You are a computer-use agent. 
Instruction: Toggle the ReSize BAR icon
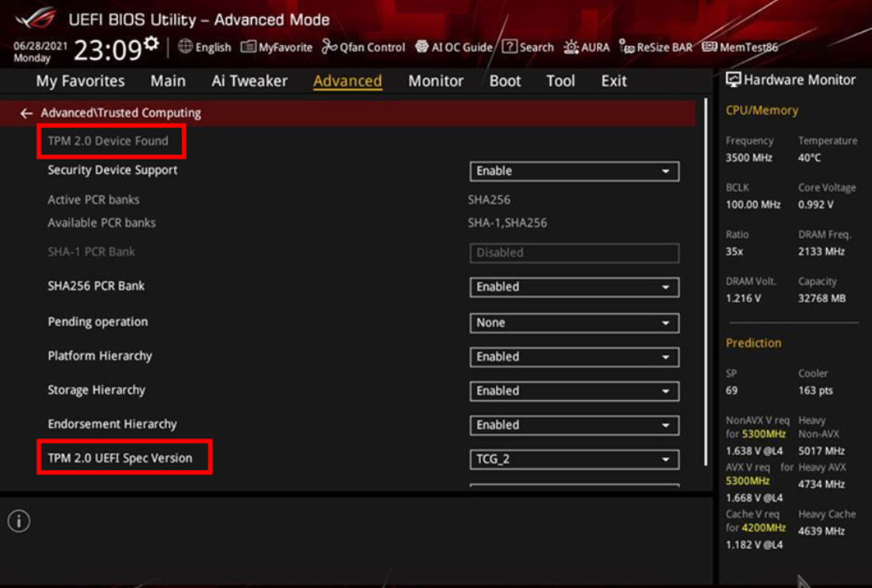point(626,47)
